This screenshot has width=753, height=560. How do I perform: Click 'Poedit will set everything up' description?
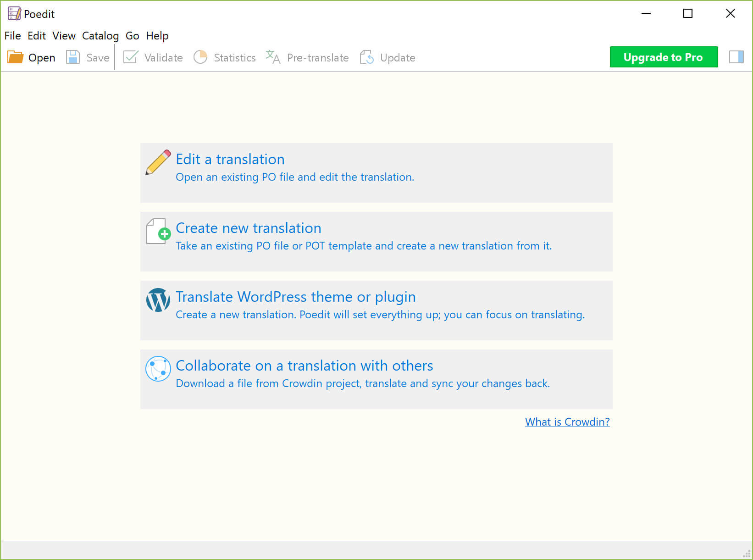tap(380, 315)
